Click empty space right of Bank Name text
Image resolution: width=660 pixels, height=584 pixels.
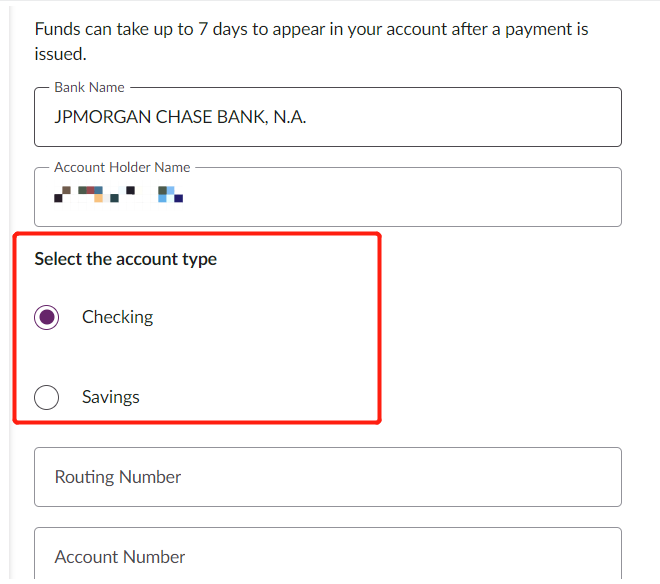click(470, 117)
